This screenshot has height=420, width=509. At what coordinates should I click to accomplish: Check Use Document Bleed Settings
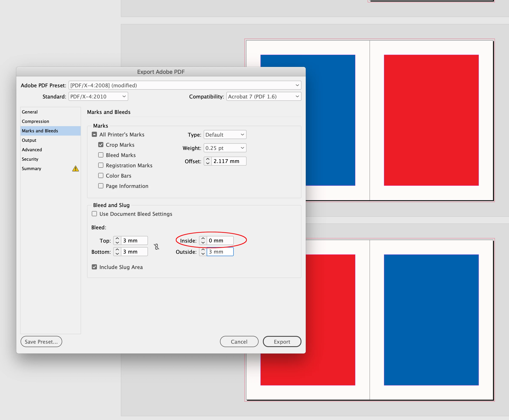(x=95, y=214)
